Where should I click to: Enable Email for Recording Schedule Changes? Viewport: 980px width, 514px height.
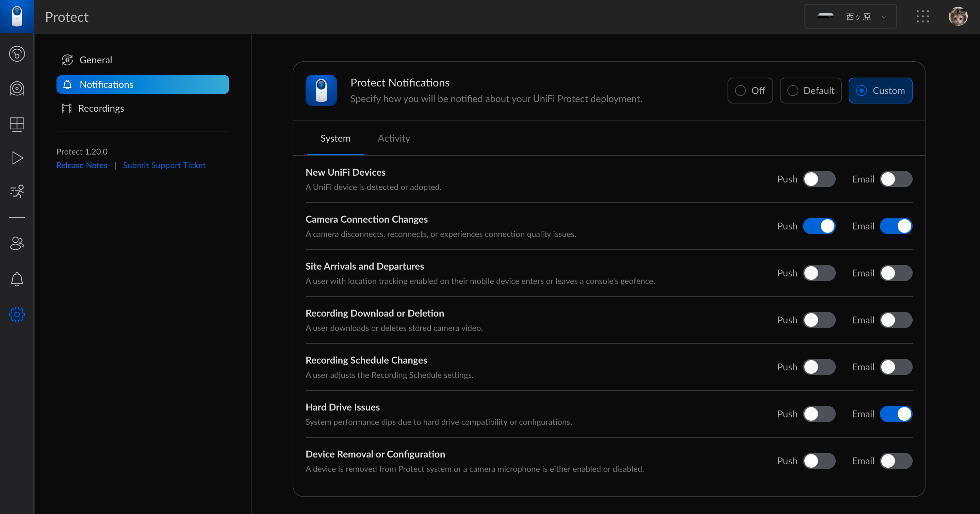(896, 367)
